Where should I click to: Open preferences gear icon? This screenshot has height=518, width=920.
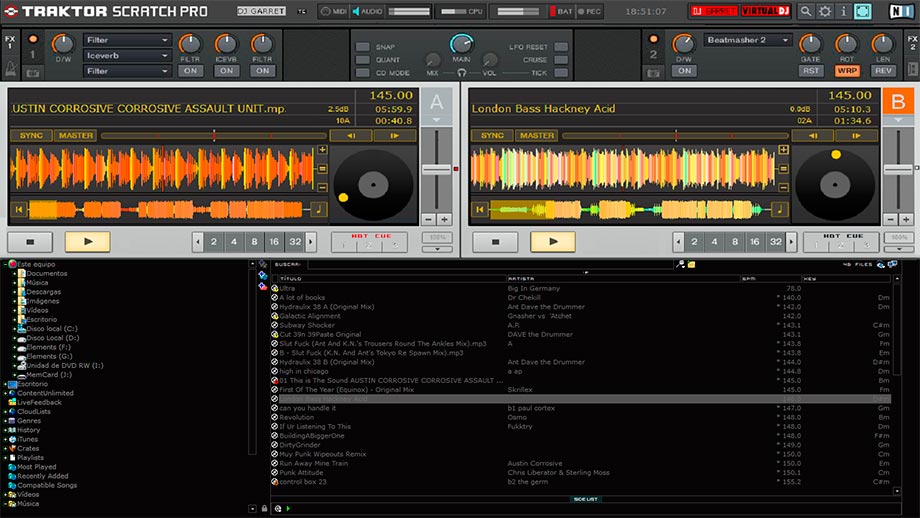[x=825, y=11]
